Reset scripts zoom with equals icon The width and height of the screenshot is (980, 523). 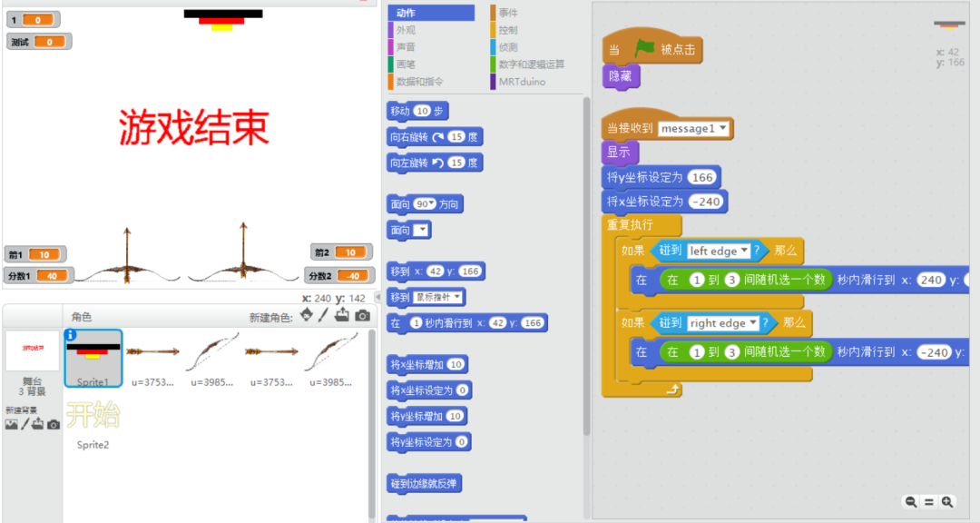tap(928, 501)
